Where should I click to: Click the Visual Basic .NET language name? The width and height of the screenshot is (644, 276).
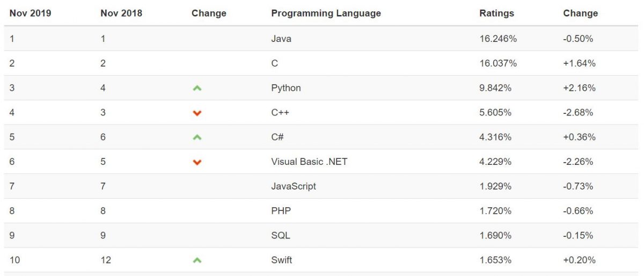point(309,162)
